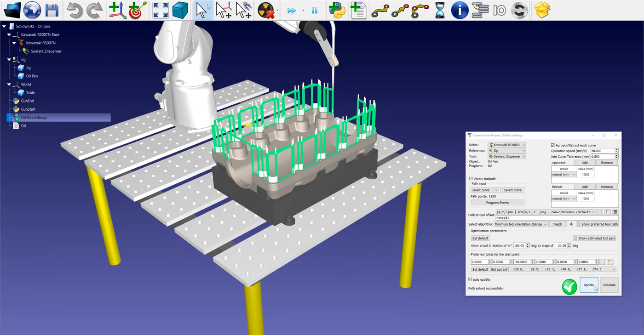Viewport: 644px width, 335px height.
Task: Click the Simulate button
Action: (x=609, y=285)
